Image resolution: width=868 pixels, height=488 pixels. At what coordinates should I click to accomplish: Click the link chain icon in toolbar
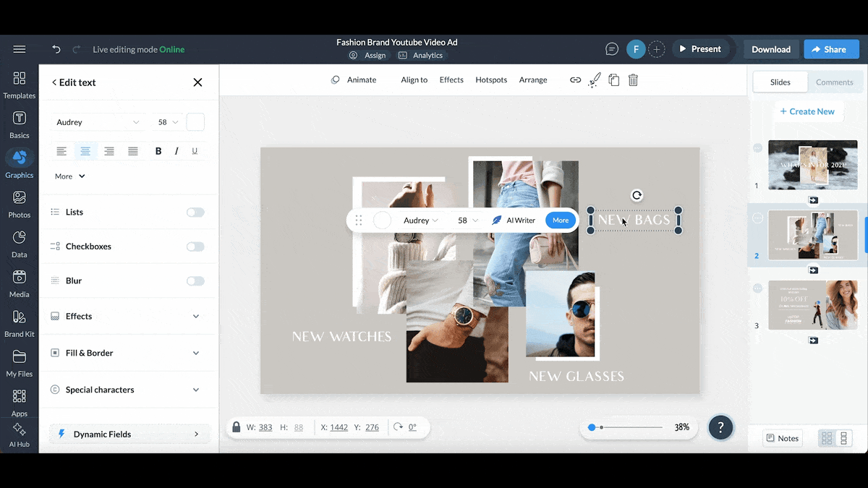click(575, 80)
